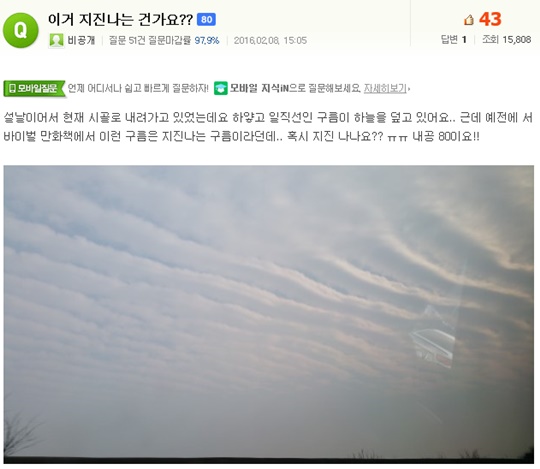Click the posting date 2016.02.08 15:05
Viewport: 540px width, 469px height.
[x=270, y=41]
